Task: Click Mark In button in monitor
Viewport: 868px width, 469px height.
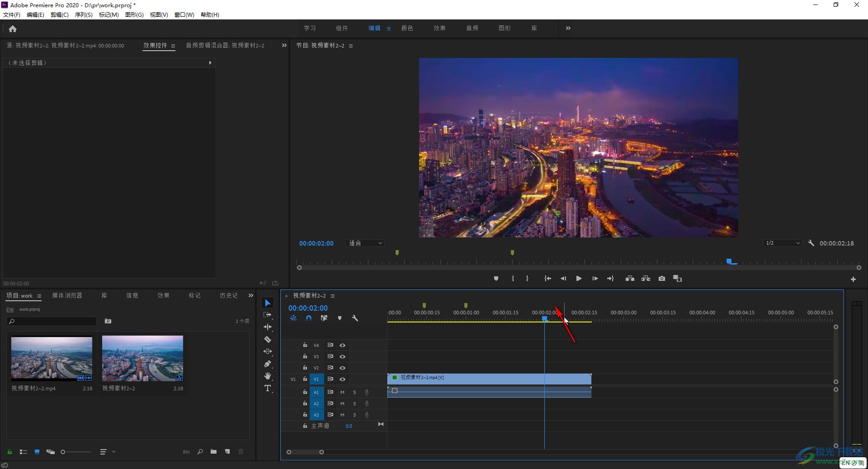Action: (x=513, y=279)
